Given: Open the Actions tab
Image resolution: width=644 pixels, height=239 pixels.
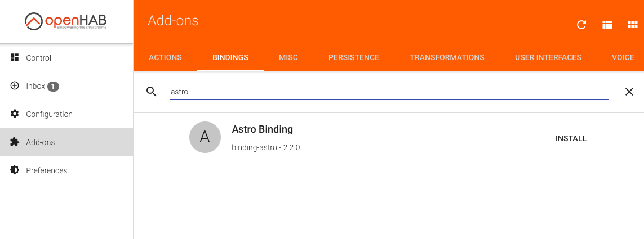Looking at the screenshot, I should 165,57.
